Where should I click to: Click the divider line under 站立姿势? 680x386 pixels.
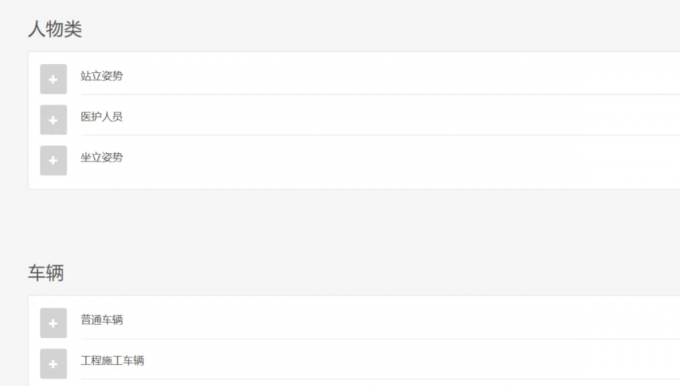(x=380, y=94)
